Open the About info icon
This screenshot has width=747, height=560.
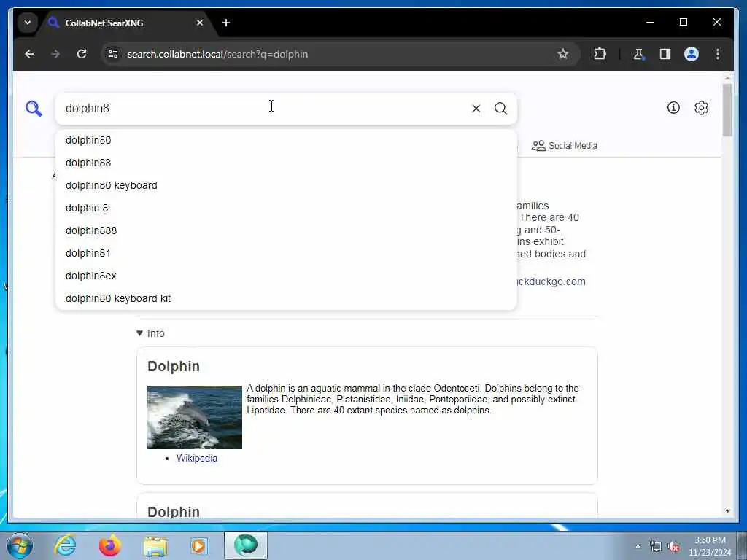click(x=673, y=108)
